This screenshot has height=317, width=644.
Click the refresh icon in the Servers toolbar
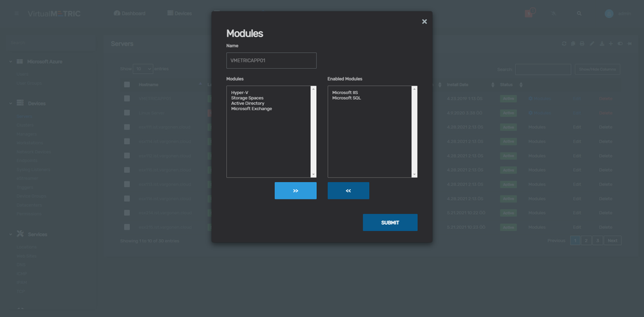click(x=564, y=44)
